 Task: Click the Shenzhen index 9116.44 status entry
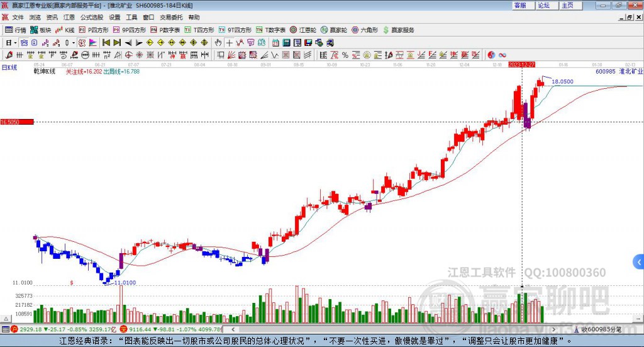(171, 329)
